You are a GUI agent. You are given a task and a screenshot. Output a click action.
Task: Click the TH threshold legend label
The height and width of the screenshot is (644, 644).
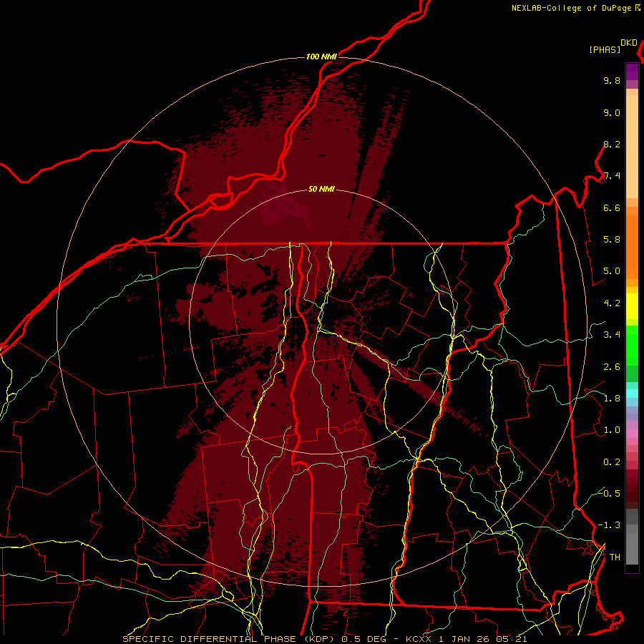[x=615, y=557]
